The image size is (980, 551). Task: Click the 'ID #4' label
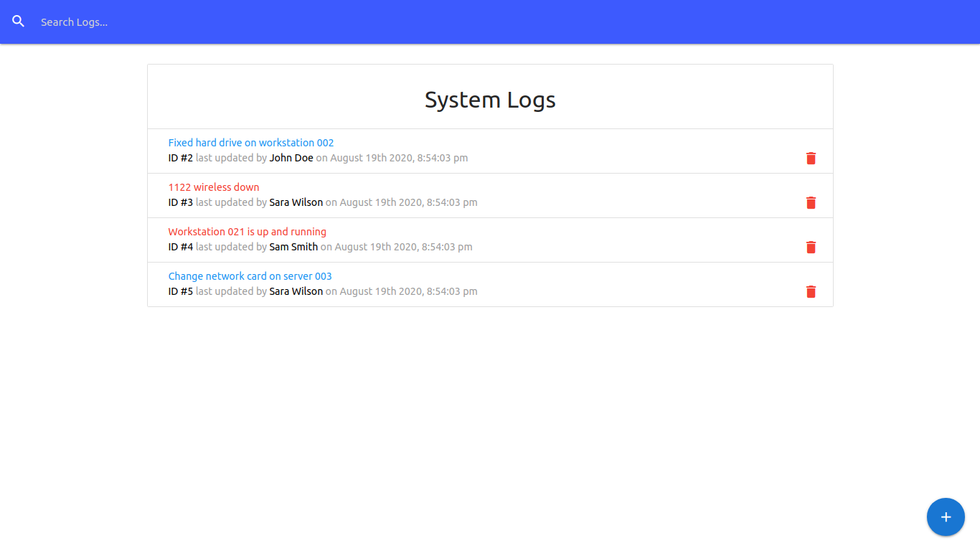point(181,247)
